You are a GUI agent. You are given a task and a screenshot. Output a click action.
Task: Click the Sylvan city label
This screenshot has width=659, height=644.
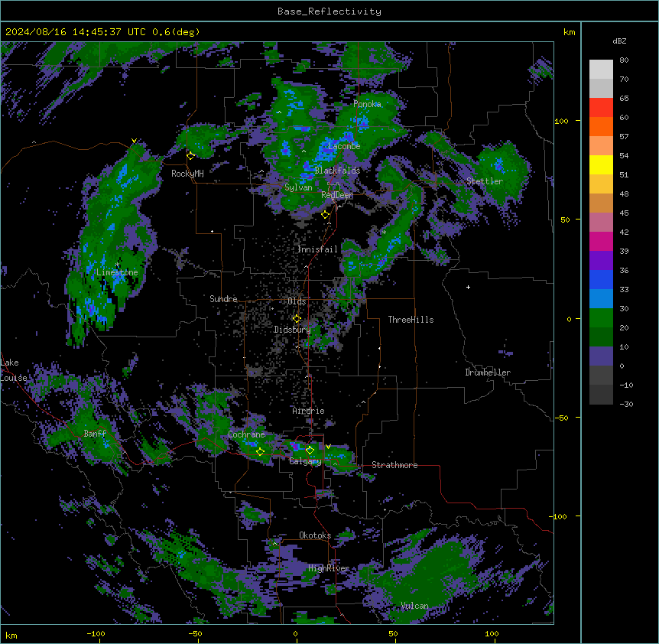(298, 187)
